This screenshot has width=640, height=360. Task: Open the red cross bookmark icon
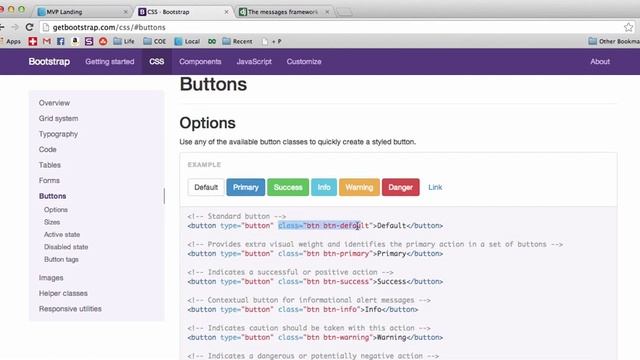coord(33,41)
